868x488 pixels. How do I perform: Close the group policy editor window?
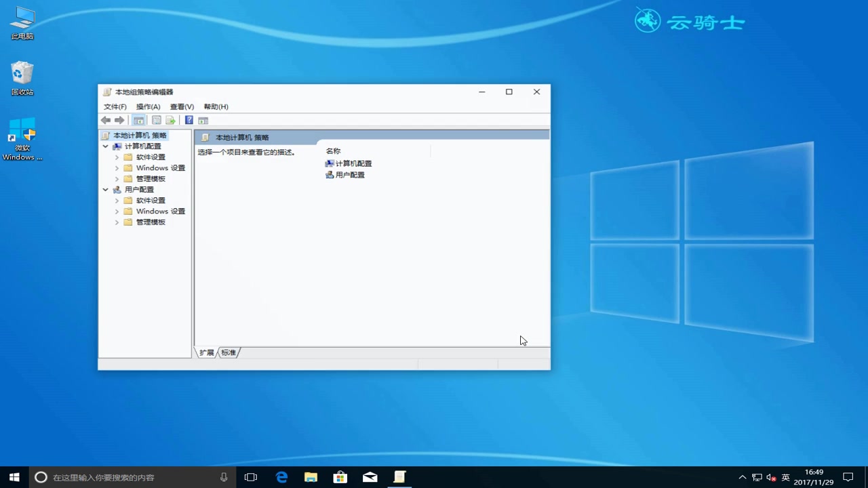coord(536,92)
